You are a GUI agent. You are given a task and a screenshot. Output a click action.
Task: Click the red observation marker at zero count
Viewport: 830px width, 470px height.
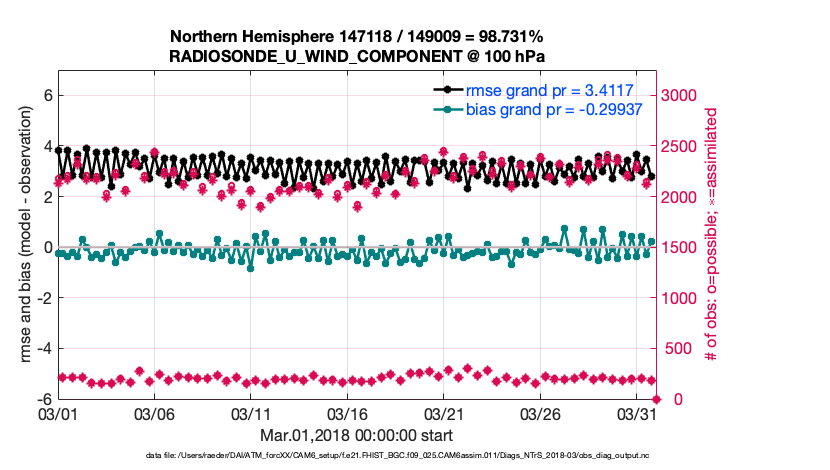655,399
